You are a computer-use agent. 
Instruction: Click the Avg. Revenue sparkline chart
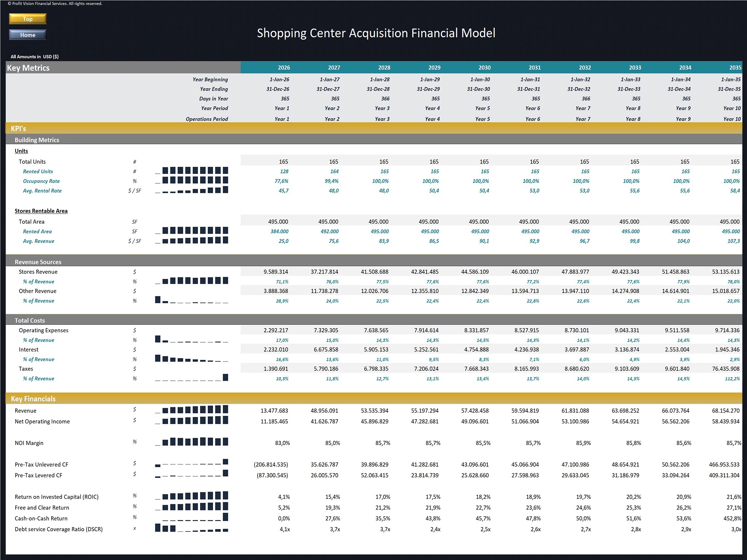coord(192,240)
